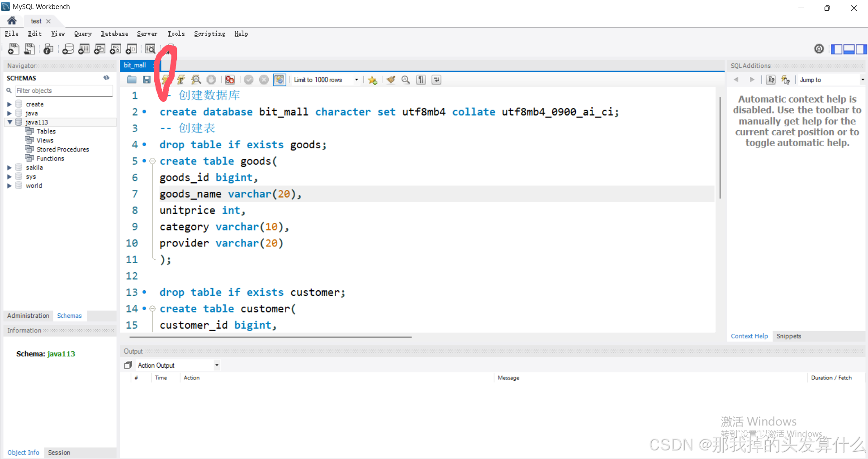Execute the statement under the cursor
This screenshot has width=868, height=459.
click(181, 80)
